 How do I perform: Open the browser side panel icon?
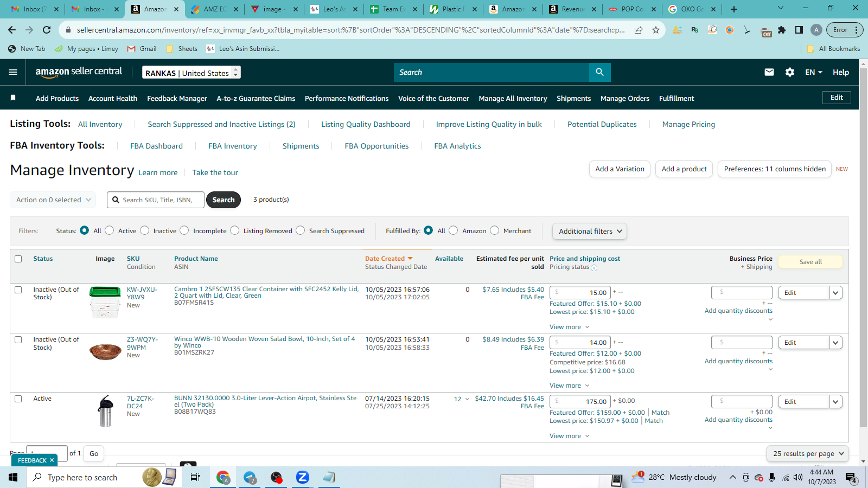[799, 30]
